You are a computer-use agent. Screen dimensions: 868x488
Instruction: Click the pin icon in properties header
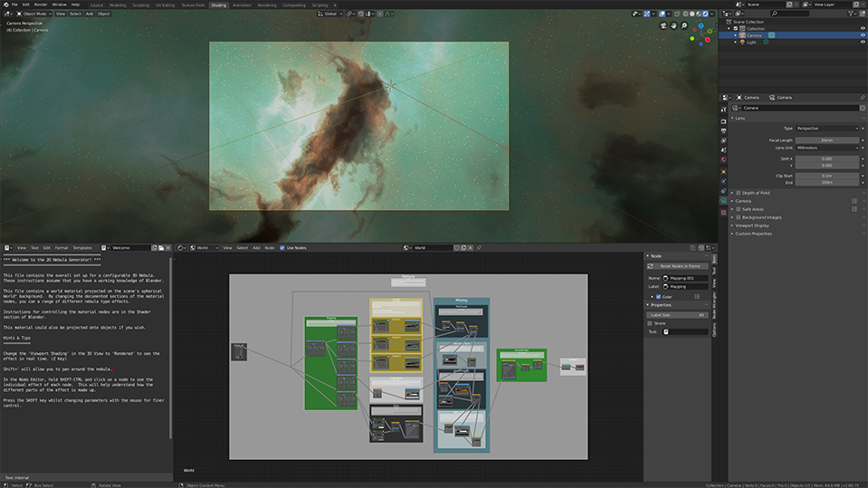[862, 98]
